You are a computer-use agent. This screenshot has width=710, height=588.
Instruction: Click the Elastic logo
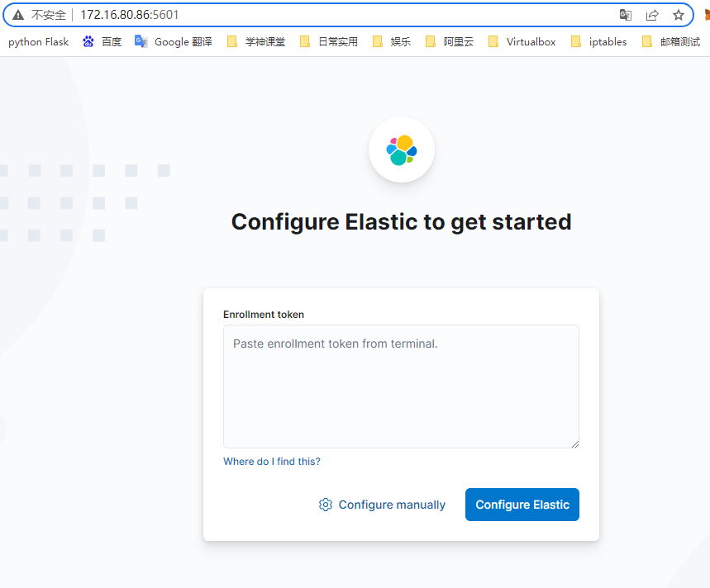coord(402,149)
